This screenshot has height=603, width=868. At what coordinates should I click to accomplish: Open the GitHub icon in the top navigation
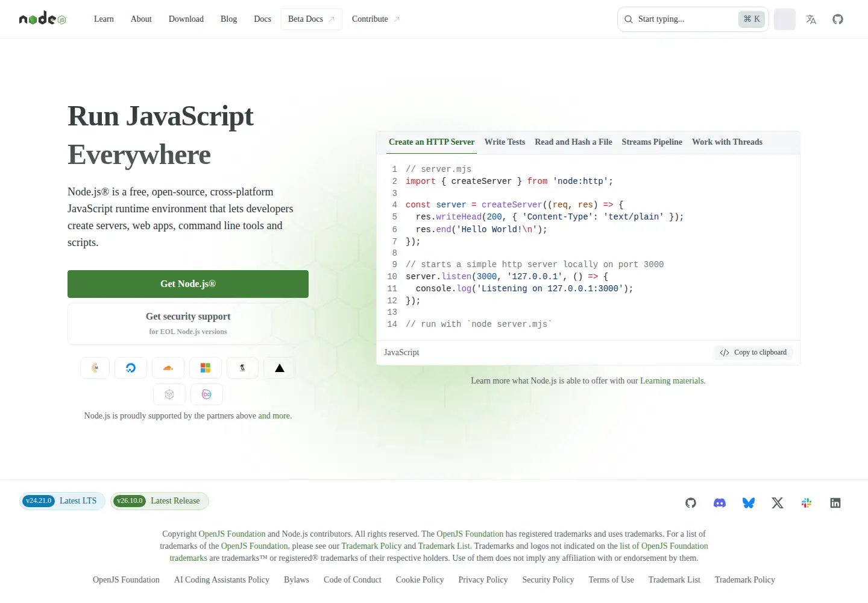tap(838, 19)
